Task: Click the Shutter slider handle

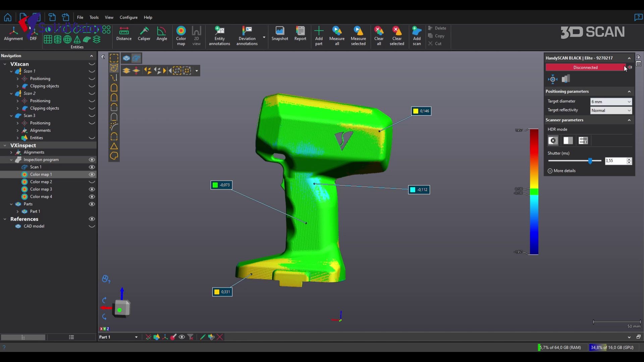Action: tap(590, 161)
